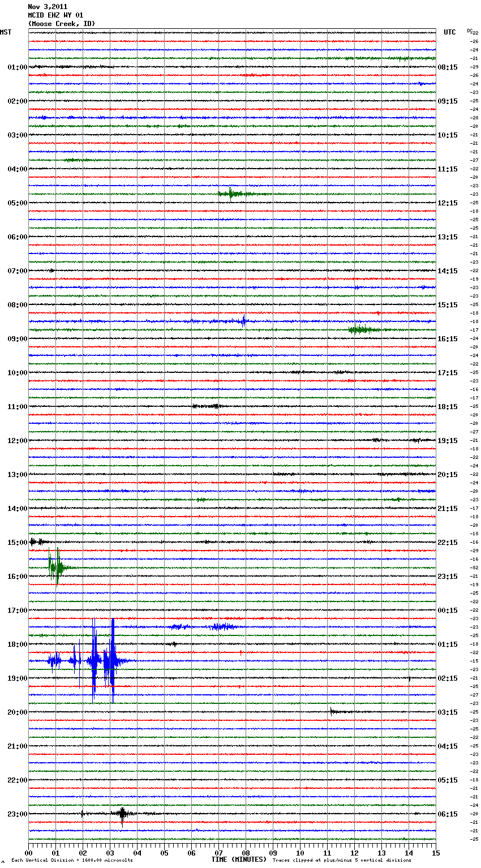Select the 21:00 MST time label
The image size is (481, 868).
click(x=17, y=746)
